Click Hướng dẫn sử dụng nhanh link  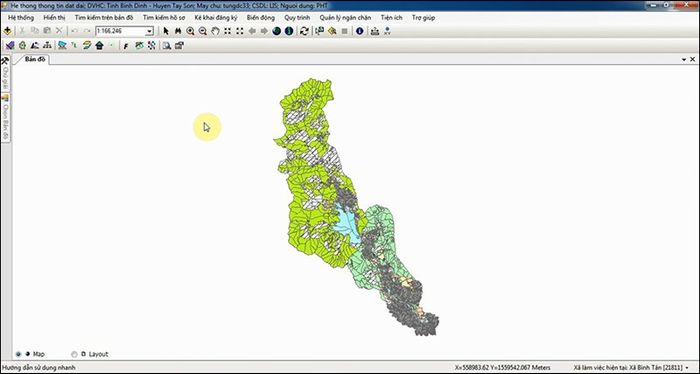tap(39, 368)
